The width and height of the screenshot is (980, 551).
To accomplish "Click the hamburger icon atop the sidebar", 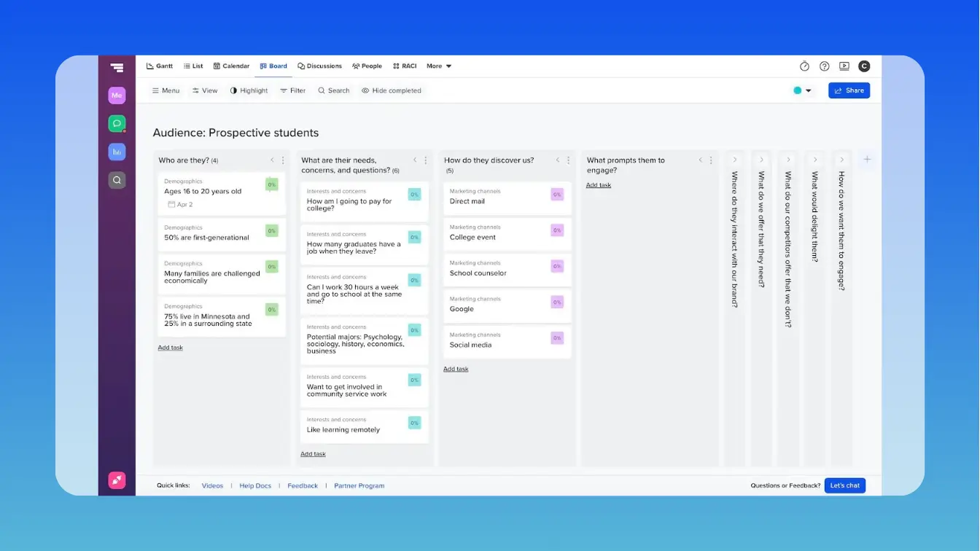I will click(x=117, y=67).
